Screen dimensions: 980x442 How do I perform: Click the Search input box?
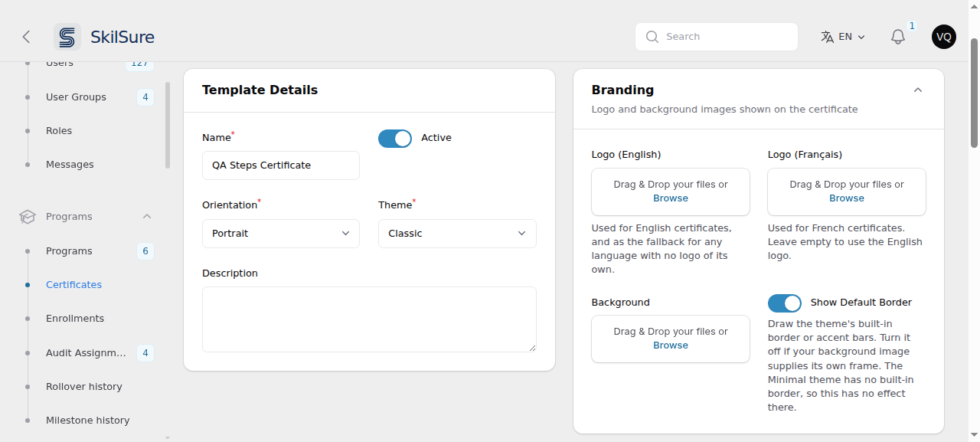(717, 37)
